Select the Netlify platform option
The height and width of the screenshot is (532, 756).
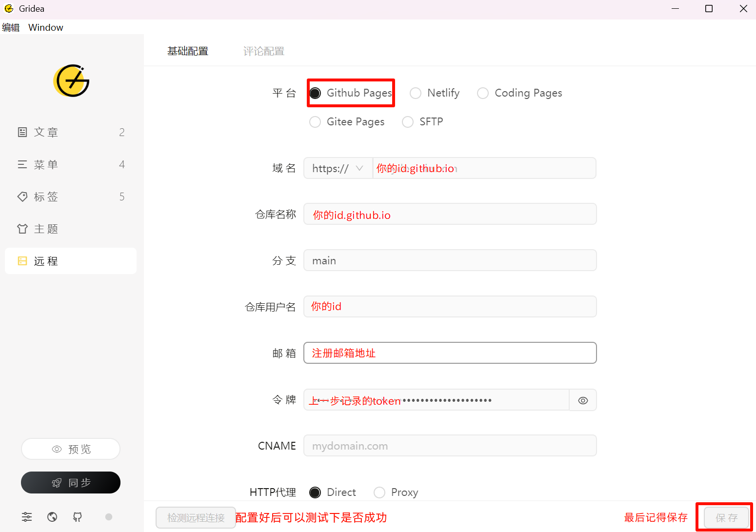tap(435, 93)
